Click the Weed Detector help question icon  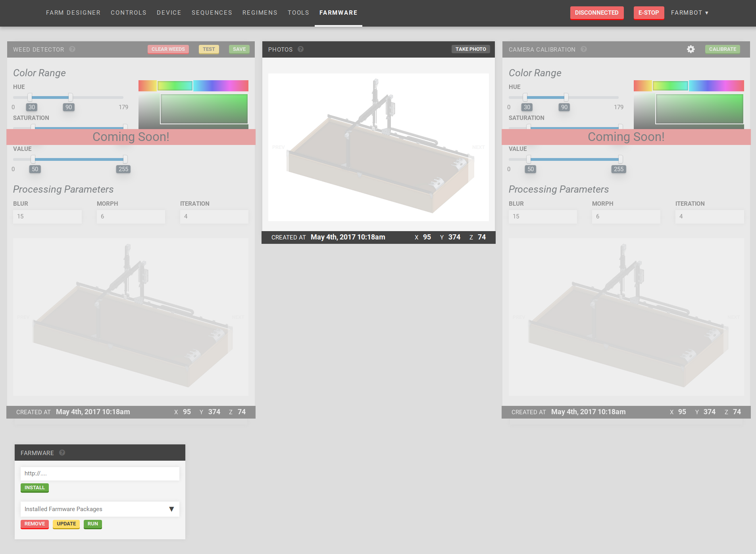pos(72,49)
